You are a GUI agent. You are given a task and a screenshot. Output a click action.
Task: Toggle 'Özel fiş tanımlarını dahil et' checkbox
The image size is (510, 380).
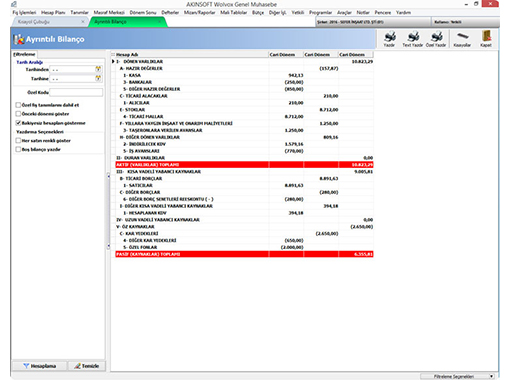(x=18, y=105)
